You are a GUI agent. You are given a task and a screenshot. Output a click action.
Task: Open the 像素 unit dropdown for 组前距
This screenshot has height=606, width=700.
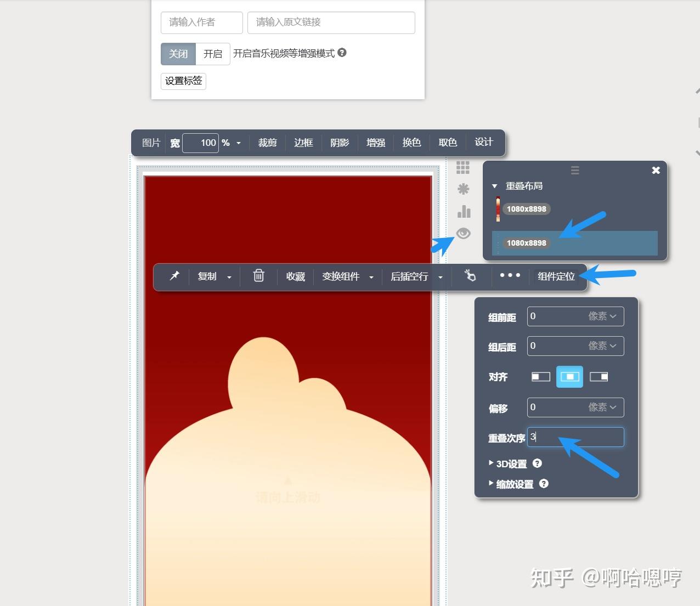pyautogui.click(x=602, y=316)
